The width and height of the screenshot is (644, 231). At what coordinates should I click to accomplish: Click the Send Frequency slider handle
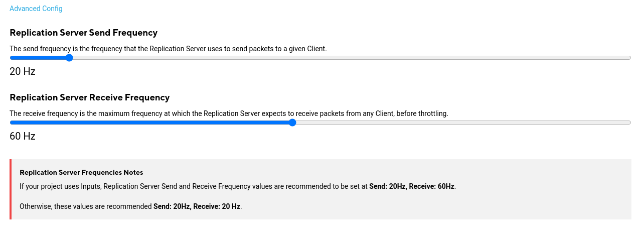pyautogui.click(x=69, y=58)
